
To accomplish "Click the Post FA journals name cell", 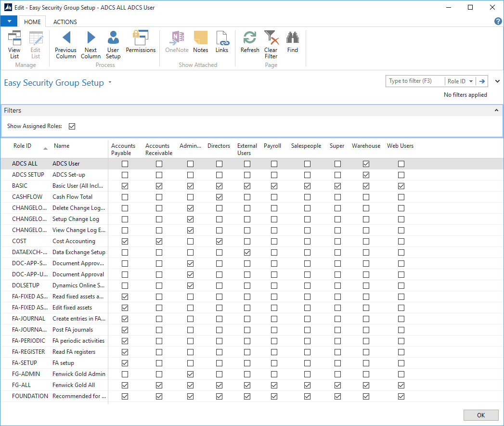I will point(73,330).
